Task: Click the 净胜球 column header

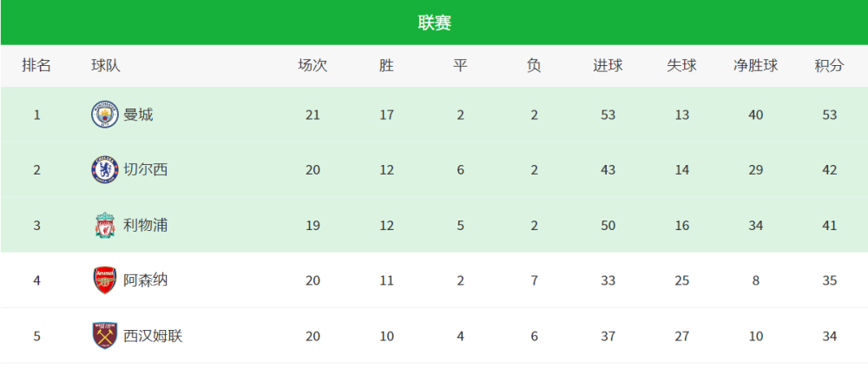Action: click(x=755, y=66)
